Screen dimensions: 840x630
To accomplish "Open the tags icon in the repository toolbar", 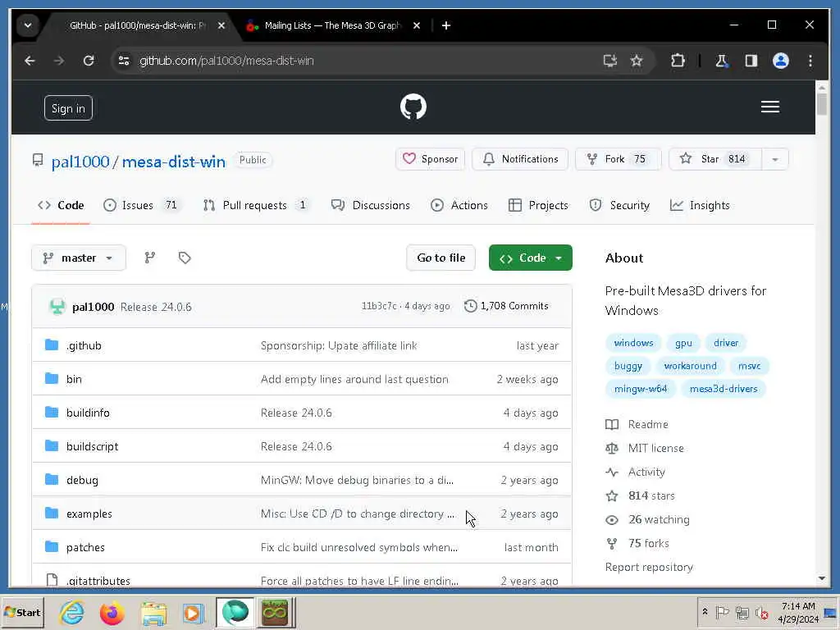I will (185, 258).
